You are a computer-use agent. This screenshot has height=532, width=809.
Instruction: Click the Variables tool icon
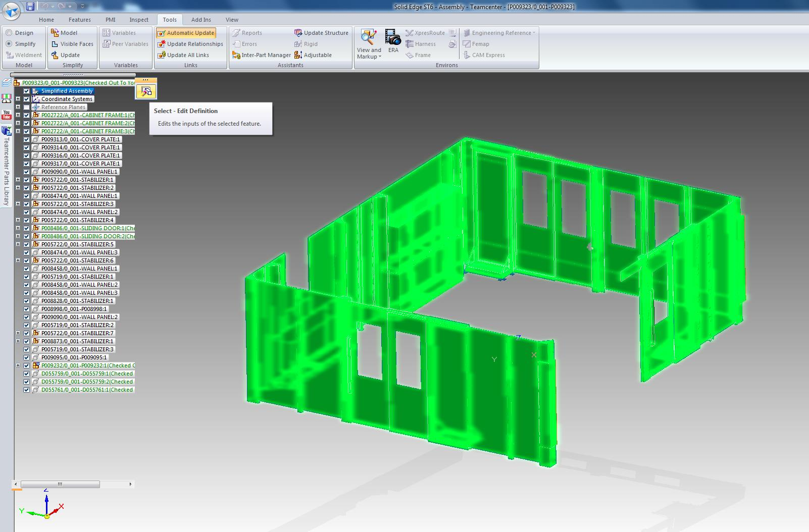[107, 33]
